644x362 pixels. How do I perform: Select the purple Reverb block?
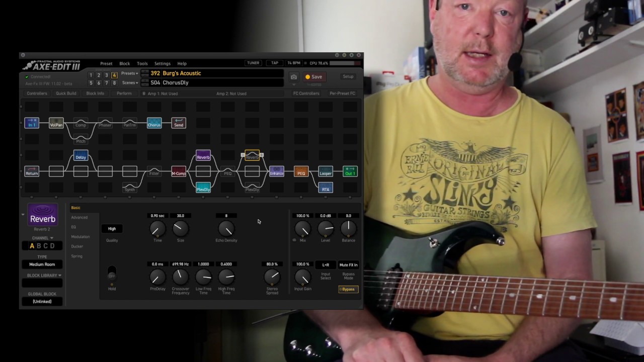point(203,155)
